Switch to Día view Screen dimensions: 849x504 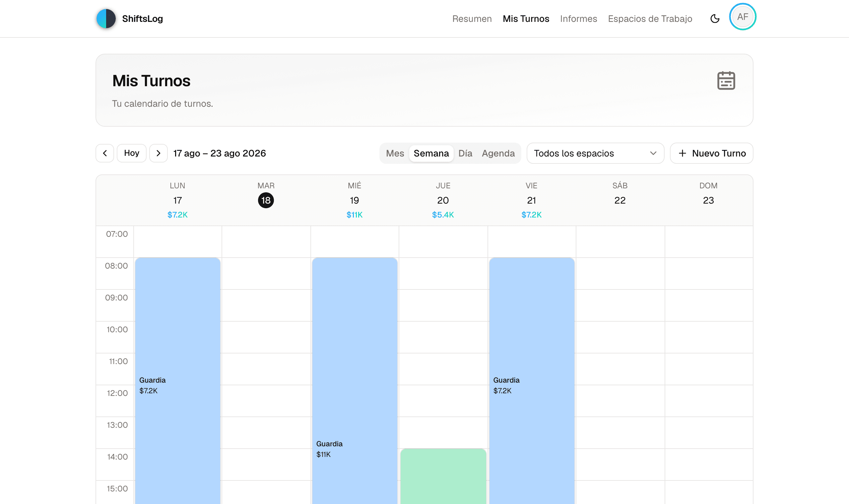(x=465, y=154)
